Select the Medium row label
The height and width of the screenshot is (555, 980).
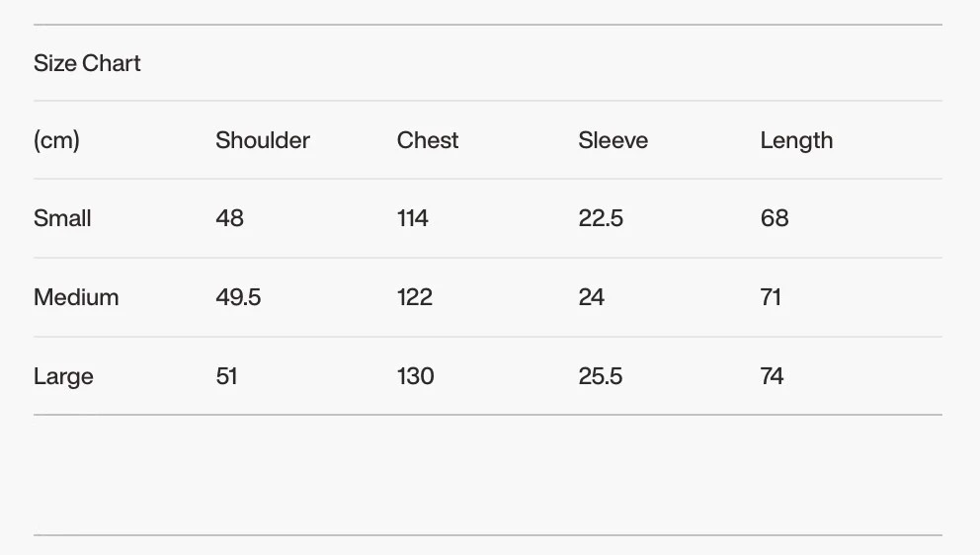[76, 297]
